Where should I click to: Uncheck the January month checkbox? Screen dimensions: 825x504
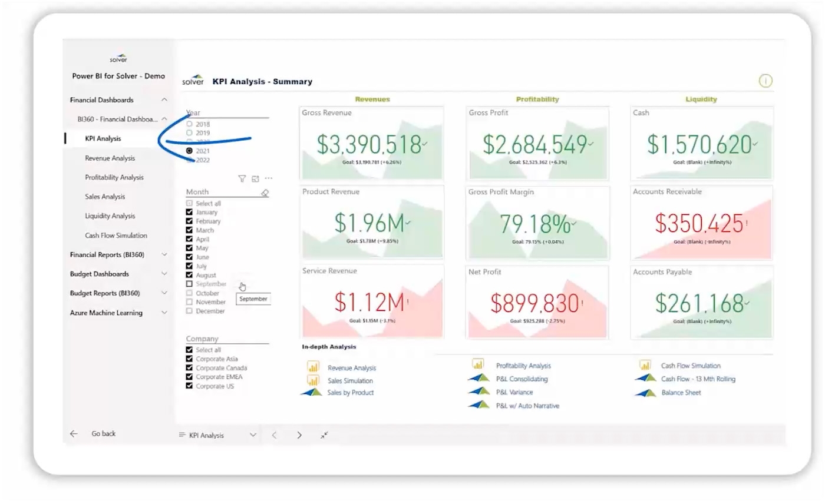[189, 212]
